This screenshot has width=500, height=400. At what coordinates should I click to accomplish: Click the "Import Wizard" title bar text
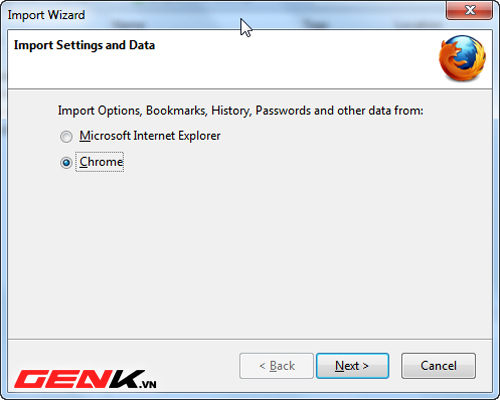46,15
